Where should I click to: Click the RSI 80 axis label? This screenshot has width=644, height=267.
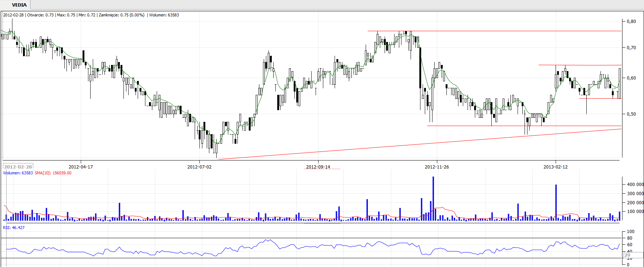pyautogui.click(x=629, y=238)
